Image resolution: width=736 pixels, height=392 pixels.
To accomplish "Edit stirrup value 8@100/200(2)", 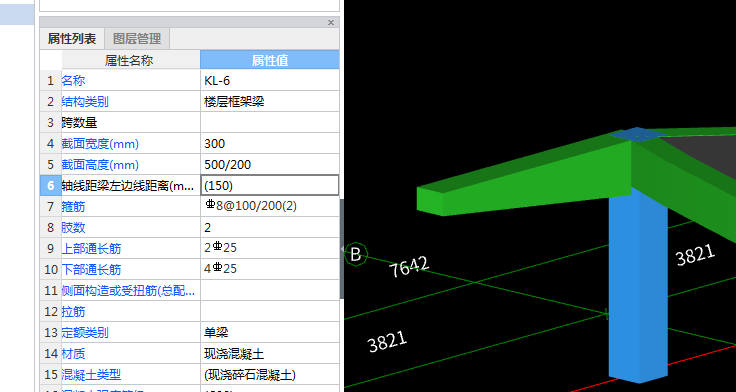I will (x=269, y=207).
